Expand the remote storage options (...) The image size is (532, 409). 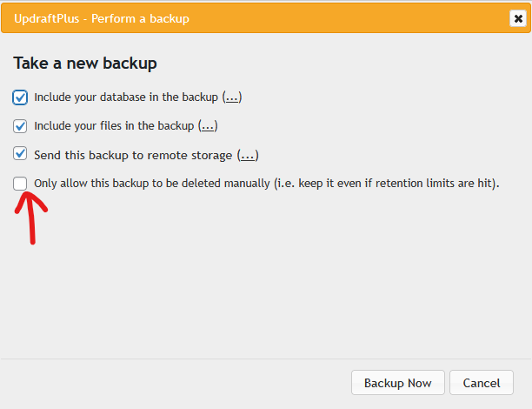[x=249, y=155]
